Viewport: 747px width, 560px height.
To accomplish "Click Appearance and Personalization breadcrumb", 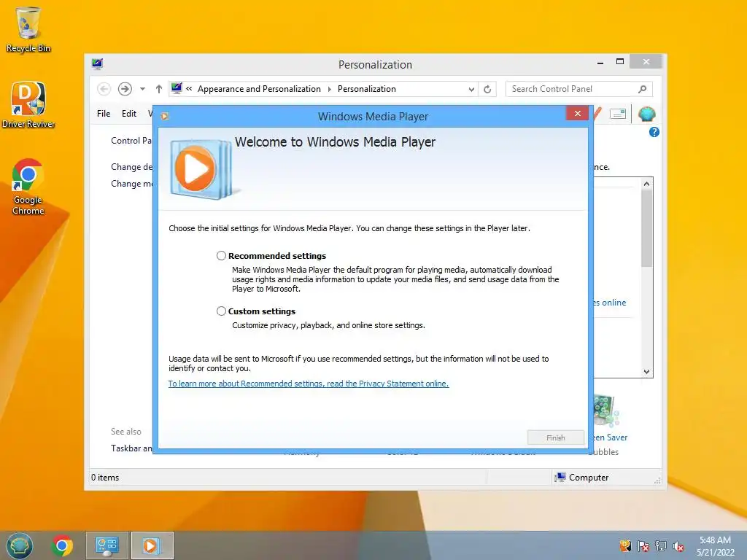I will pyautogui.click(x=259, y=89).
